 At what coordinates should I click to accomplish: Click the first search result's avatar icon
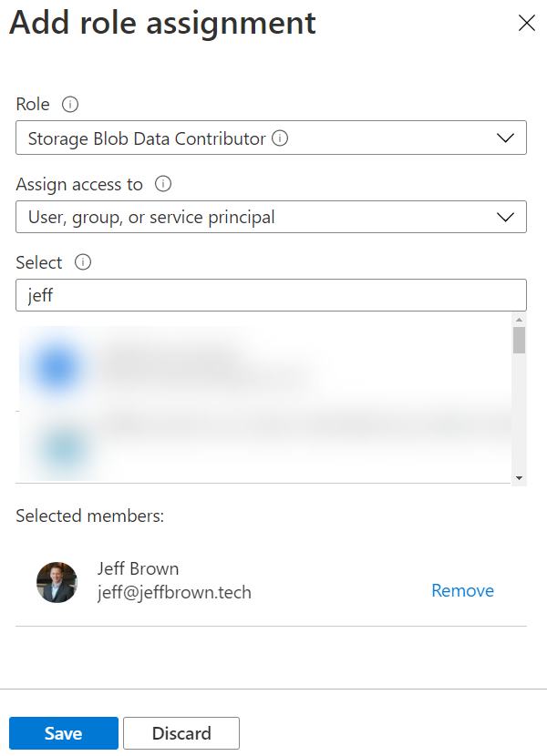[x=57, y=367]
